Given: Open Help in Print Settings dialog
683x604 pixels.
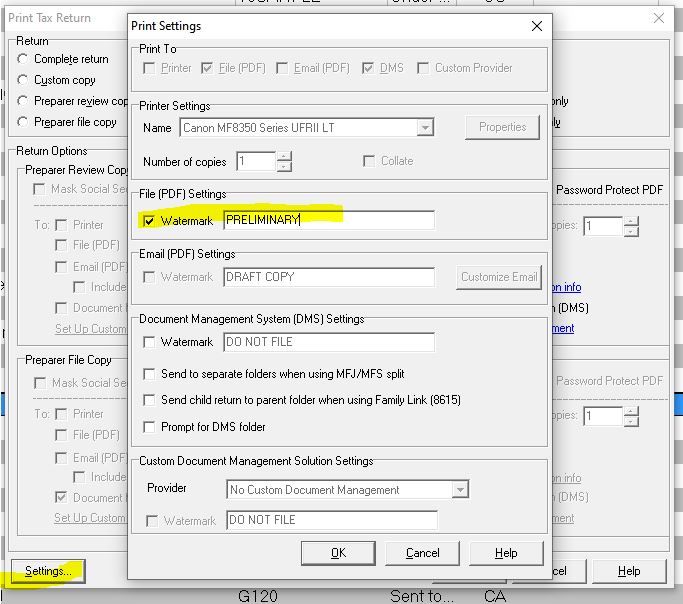Looking at the screenshot, I should pos(506,553).
